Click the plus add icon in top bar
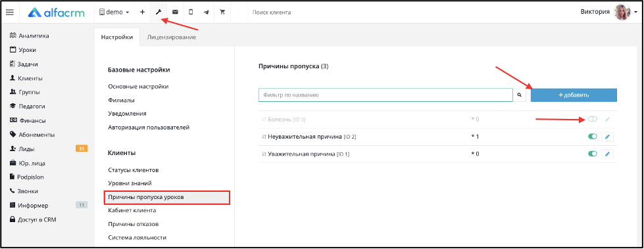The height and width of the screenshot is (249, 644). pos(143,12)
